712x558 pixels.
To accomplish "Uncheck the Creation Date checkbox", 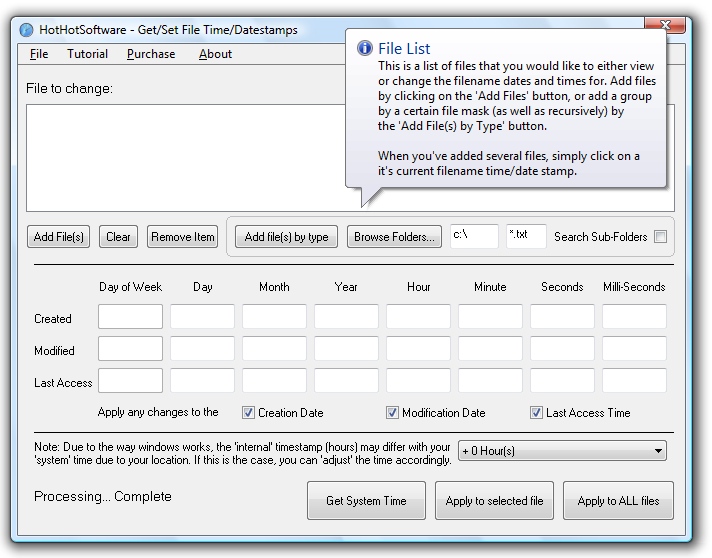I will 249,412.
